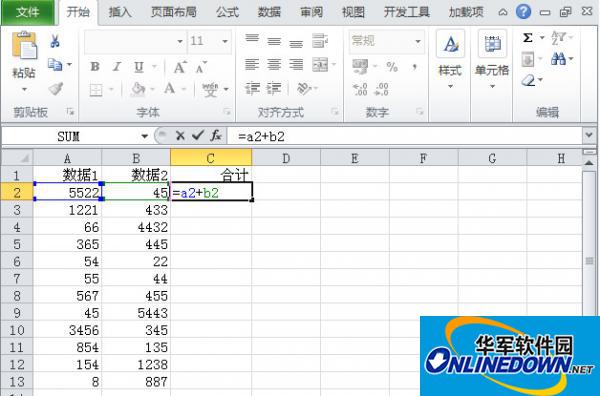This screenshot has height=396, width=600.
Task: Select column D header
Action: click(x=286, y=158)
